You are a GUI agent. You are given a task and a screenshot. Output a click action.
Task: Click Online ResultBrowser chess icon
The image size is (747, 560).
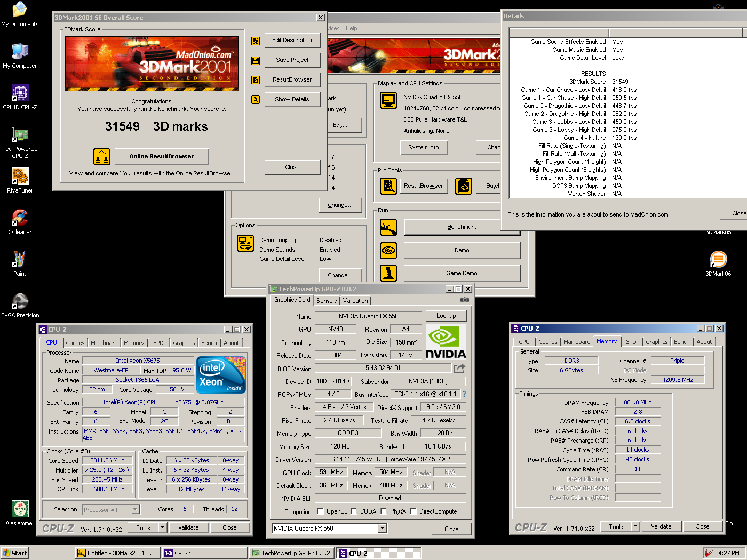pos(102,157)
